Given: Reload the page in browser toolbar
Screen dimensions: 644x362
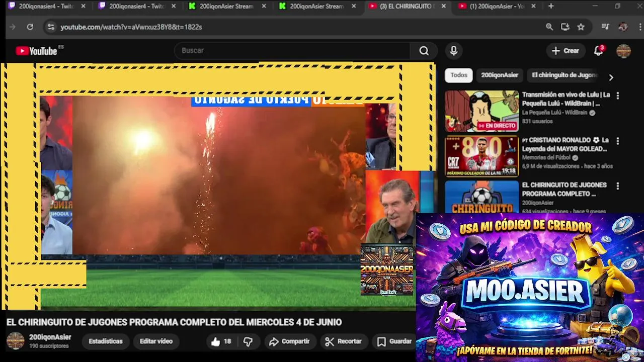Looking at the screenshot, I should click(30, 27).
